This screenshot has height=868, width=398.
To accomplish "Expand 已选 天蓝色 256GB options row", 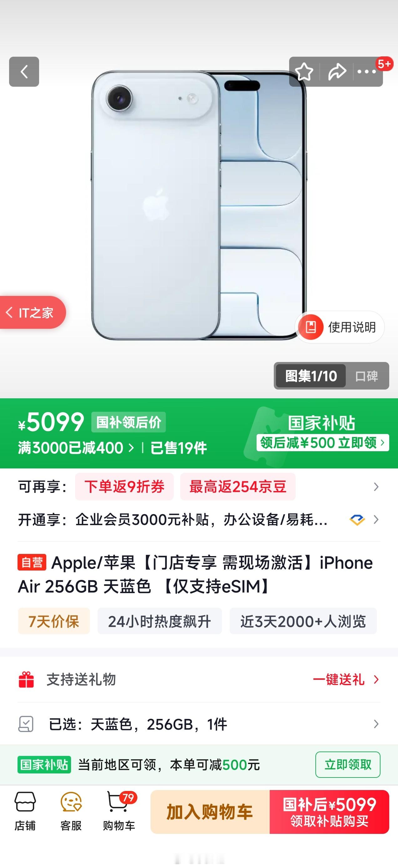I will click(199, 724).
